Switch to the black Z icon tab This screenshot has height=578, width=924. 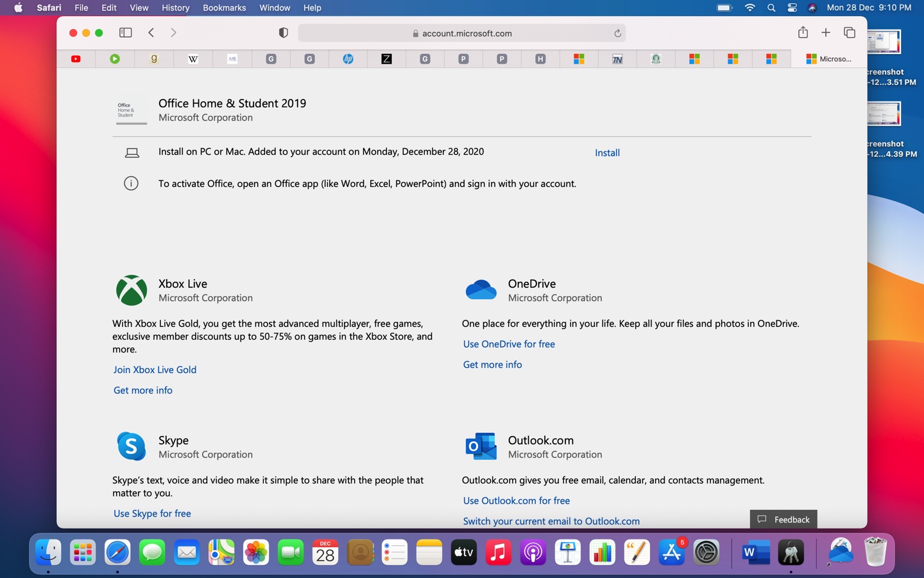tap(386, 59)
